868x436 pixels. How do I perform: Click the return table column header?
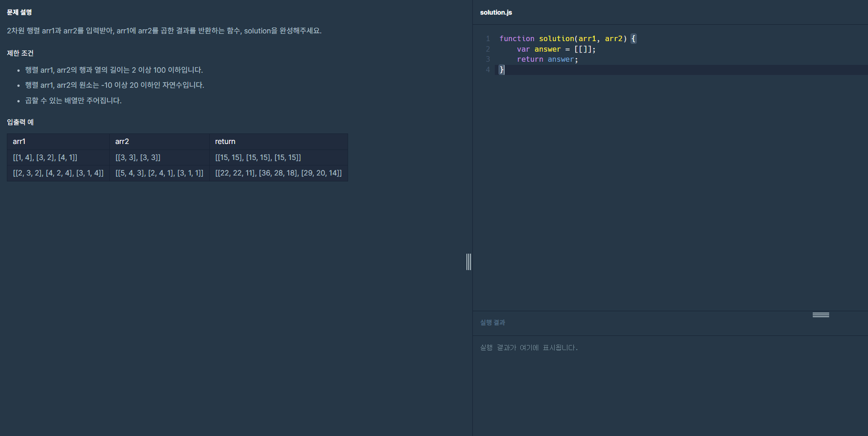click(279, 142)
